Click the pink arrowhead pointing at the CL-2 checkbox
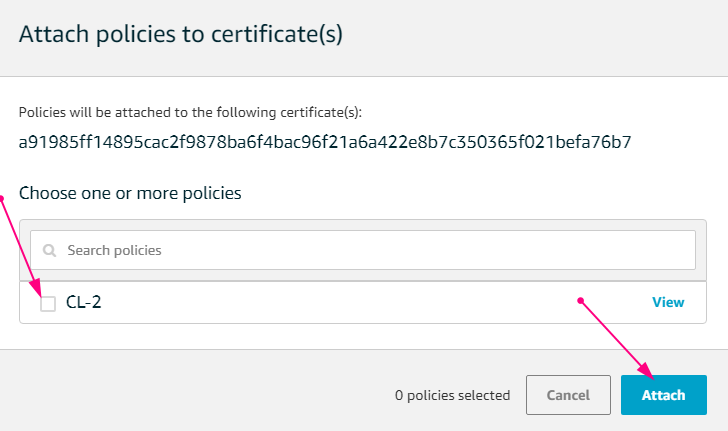 tap(35, 288)
